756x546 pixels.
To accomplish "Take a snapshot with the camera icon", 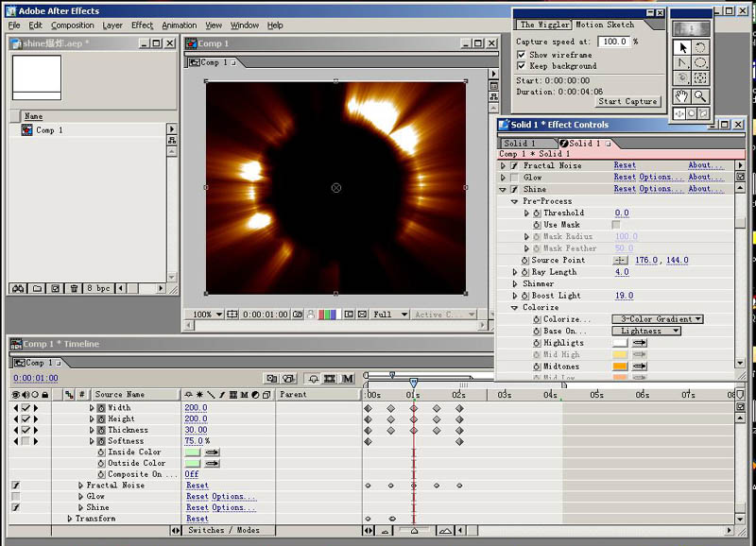I will pyautogui.click(x=298, y=315).
